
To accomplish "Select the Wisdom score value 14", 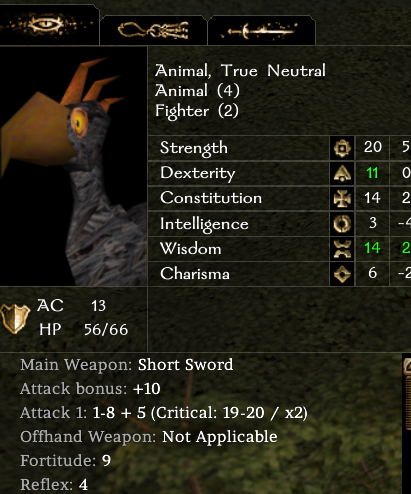I will point(372,248).
